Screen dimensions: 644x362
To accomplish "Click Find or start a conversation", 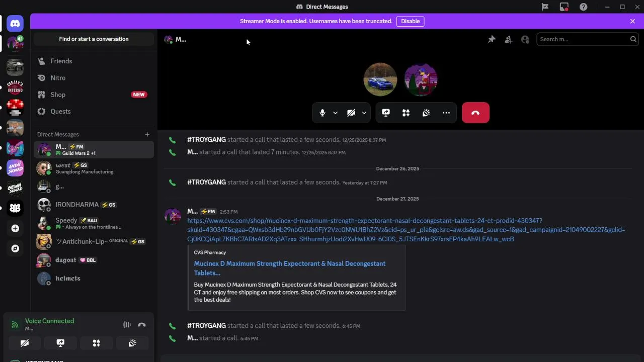I will (x=94, y=39).
